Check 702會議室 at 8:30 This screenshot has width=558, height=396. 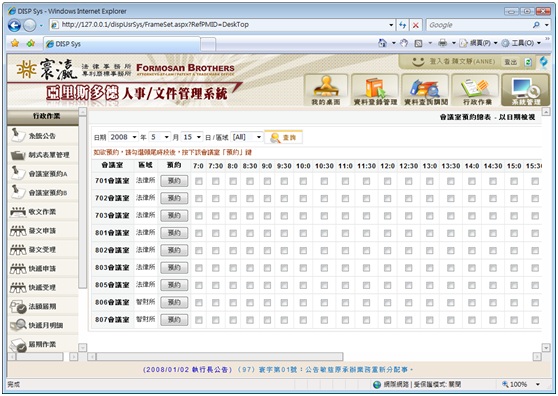click(250, 199)
